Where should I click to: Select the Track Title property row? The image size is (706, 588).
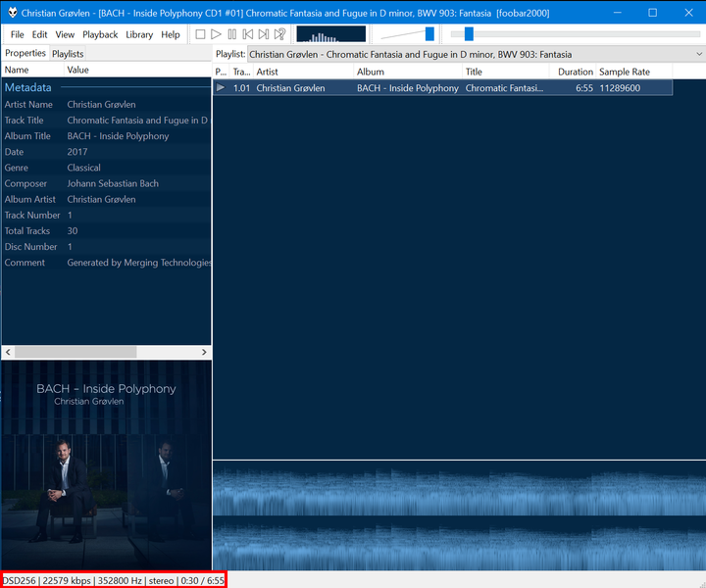point(106,121)
